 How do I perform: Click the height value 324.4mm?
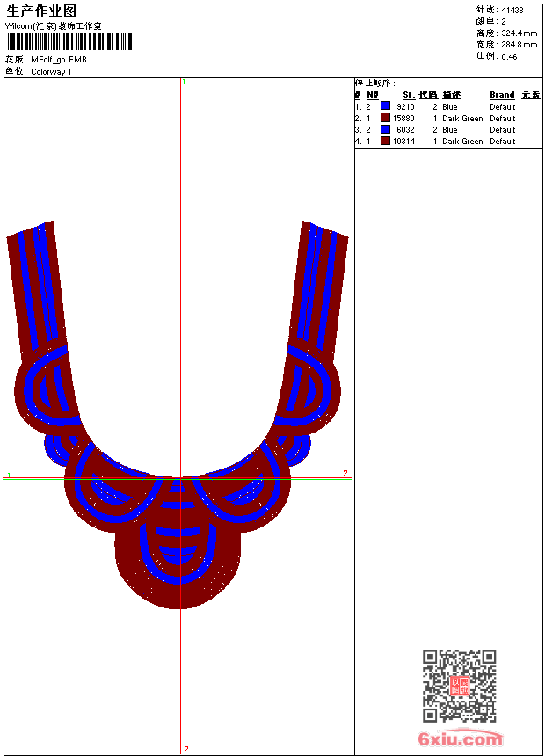click(519, 33)
